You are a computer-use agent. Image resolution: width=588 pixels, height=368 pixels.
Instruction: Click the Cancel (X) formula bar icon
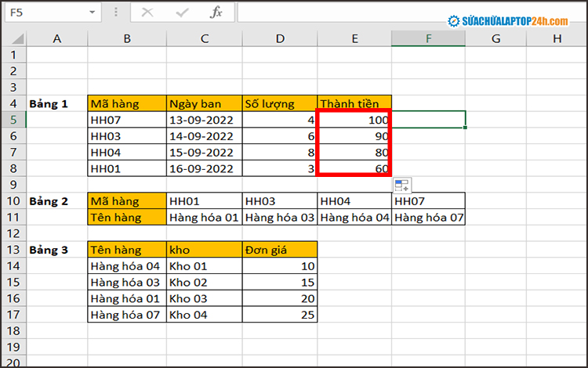tap(147, 13)
